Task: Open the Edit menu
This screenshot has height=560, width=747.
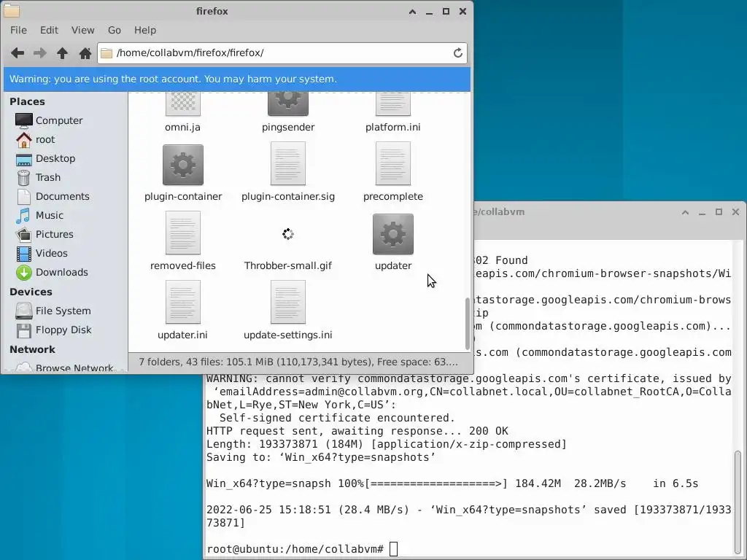Action: coord(49,30)
